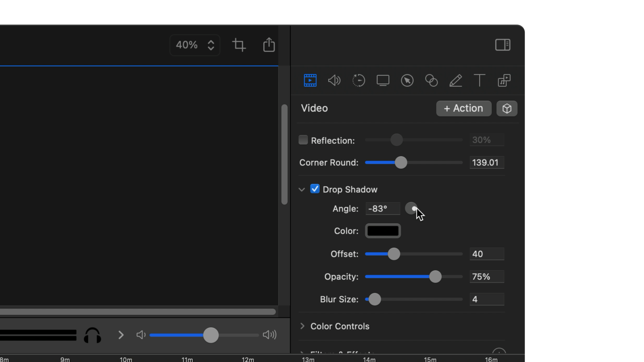644x362 pixels.
Task: Click the + Action button
Action: pyautogui.click(x=464, y=108)
